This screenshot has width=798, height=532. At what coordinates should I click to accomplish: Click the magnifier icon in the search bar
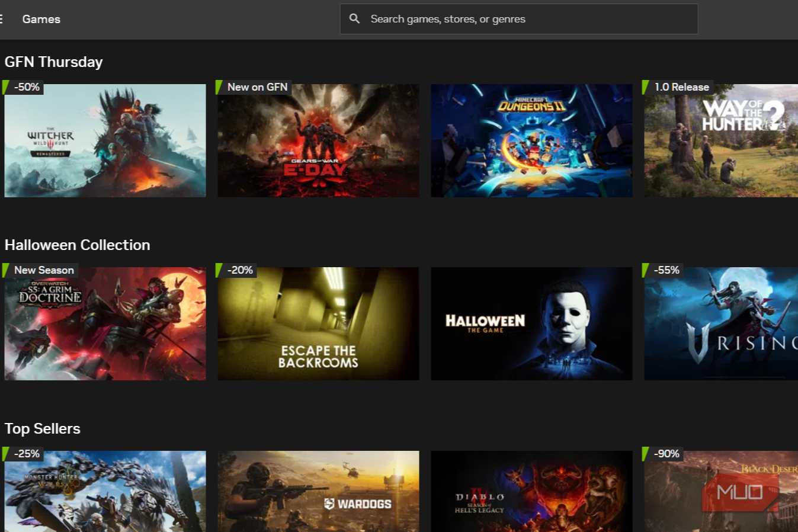click(354, 19)
